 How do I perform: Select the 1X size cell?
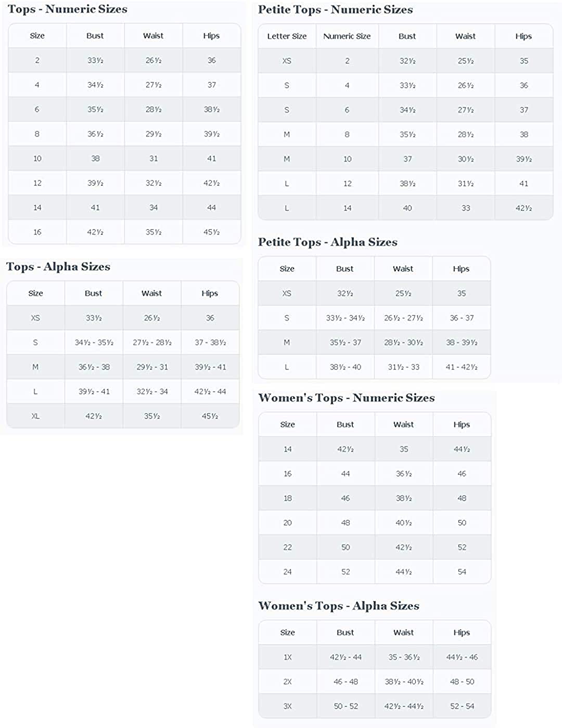[288, 657]
